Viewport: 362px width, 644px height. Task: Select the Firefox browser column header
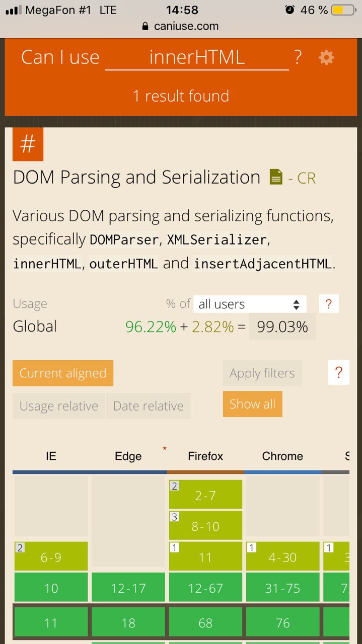click(x=205, y=456)
